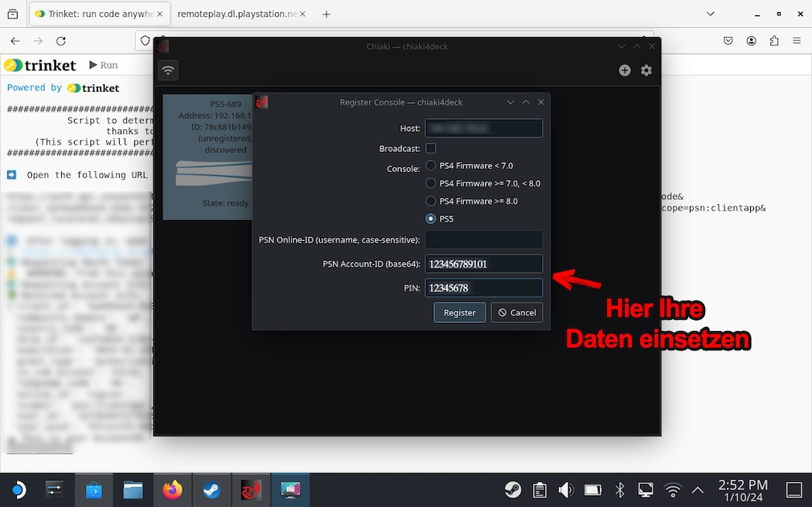This screenshot has height=507, width=812.
Task: Click the WiFi discovery icon in Chiaki toolbar
Action: click(x=168, y=70)
